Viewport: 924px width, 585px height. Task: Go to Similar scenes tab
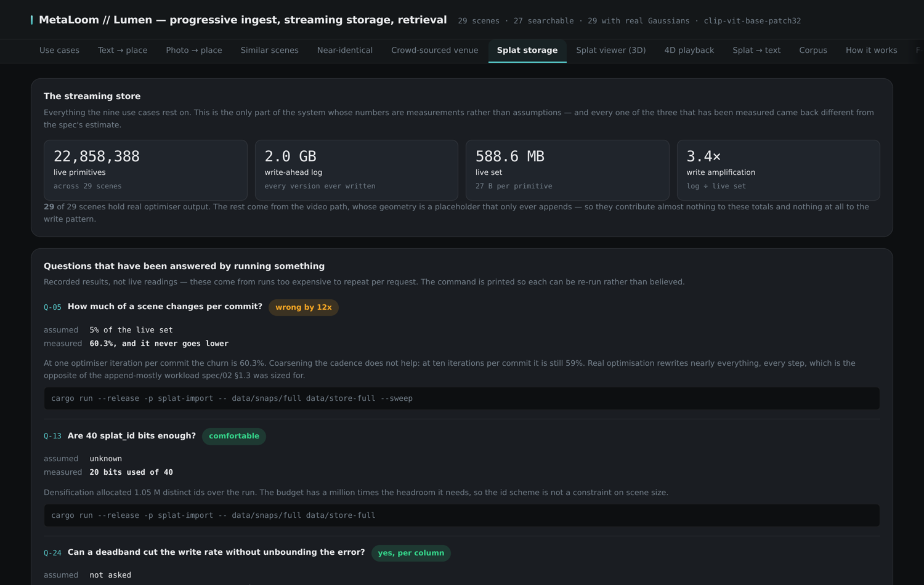(x=269, y=50)
